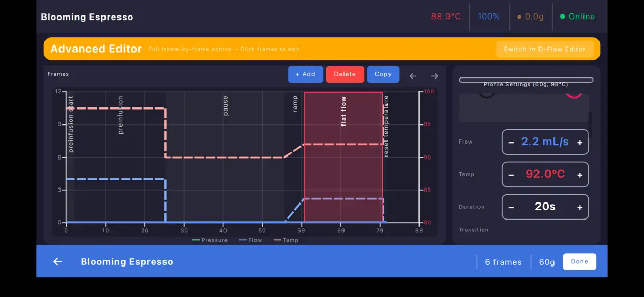Add a new frame
Image resolution: width=644 pixels, height=297 pixels.
point(306,74)
